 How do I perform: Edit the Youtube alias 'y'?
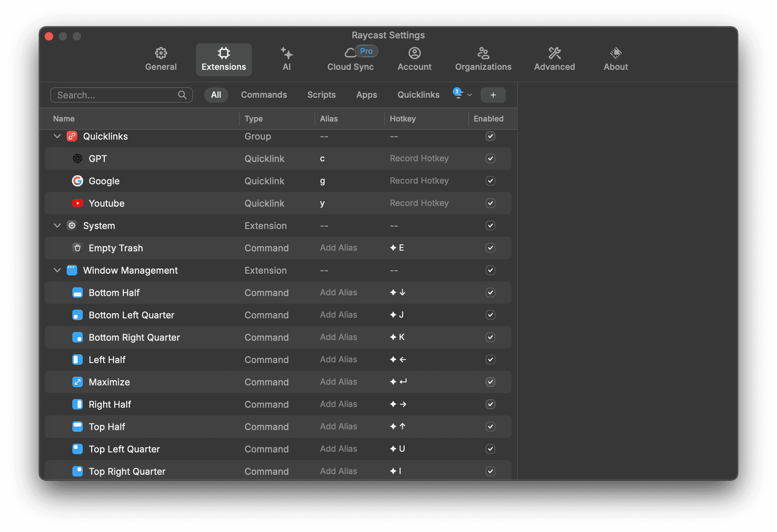(x=322, y=204)
